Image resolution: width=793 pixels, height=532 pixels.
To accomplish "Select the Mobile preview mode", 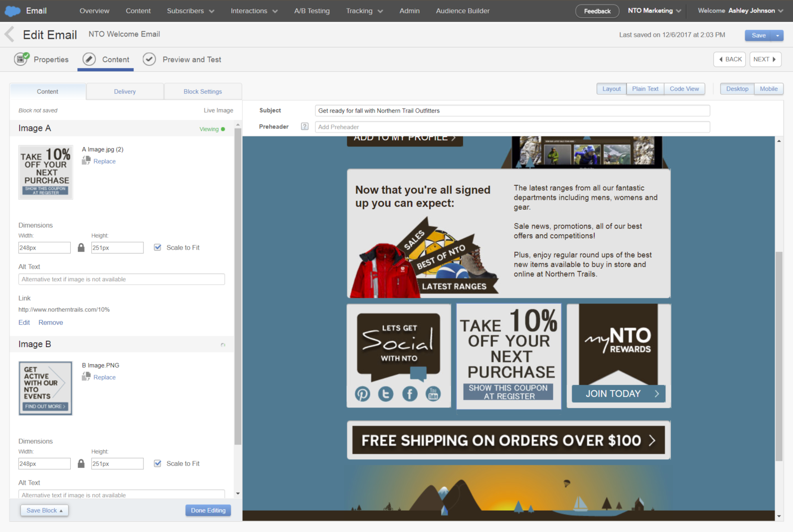I will 769,89.
